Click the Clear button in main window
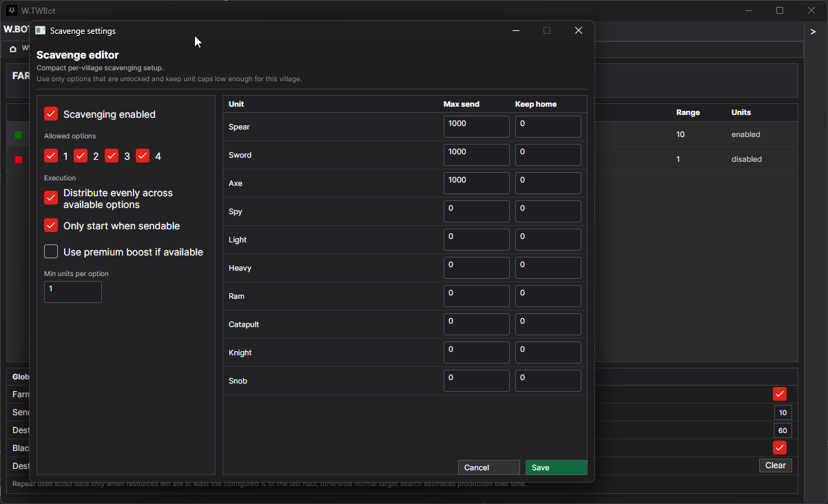 (776, 465)
